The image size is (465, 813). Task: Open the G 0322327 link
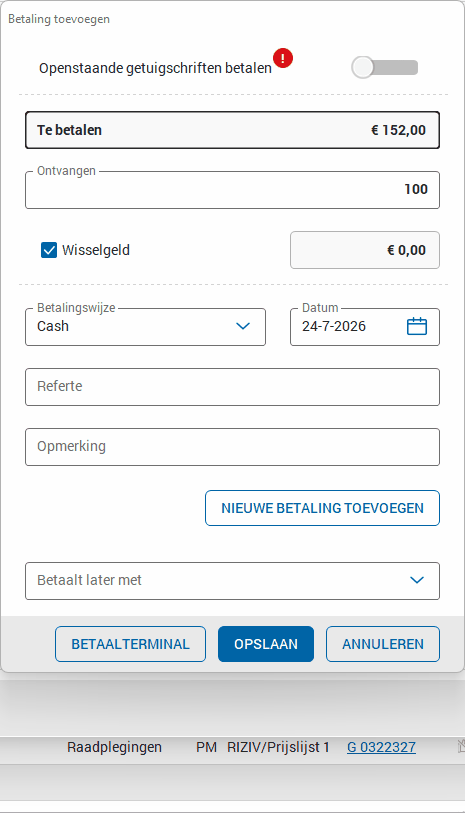pos(382,747)
